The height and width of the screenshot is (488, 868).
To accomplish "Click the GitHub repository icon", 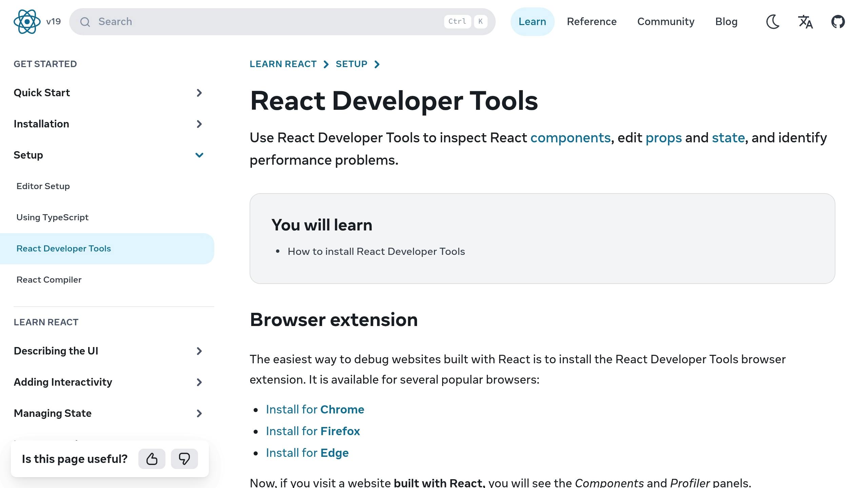I will click(839, 21).
